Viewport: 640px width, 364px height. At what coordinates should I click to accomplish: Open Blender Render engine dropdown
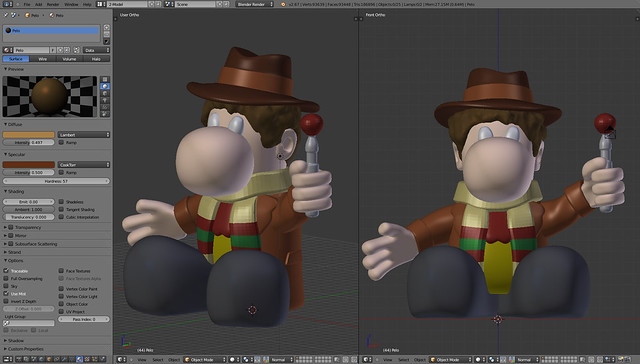(x=254, y=4)
